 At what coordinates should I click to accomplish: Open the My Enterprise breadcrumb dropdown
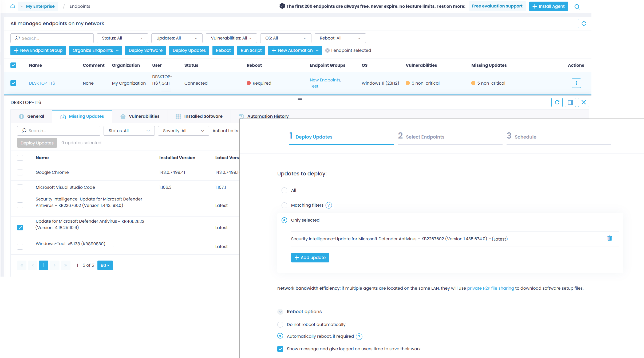pyautogui.click(x=38, y=6)
